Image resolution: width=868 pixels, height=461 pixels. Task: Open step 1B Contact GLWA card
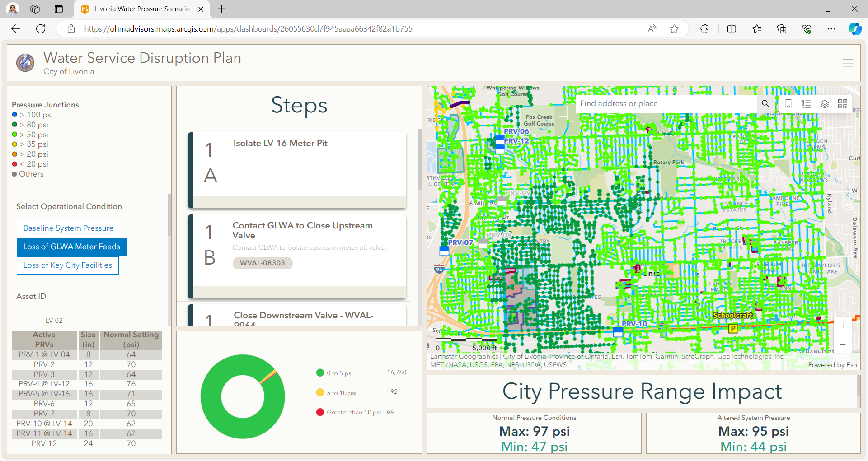(x=297, y=256)
